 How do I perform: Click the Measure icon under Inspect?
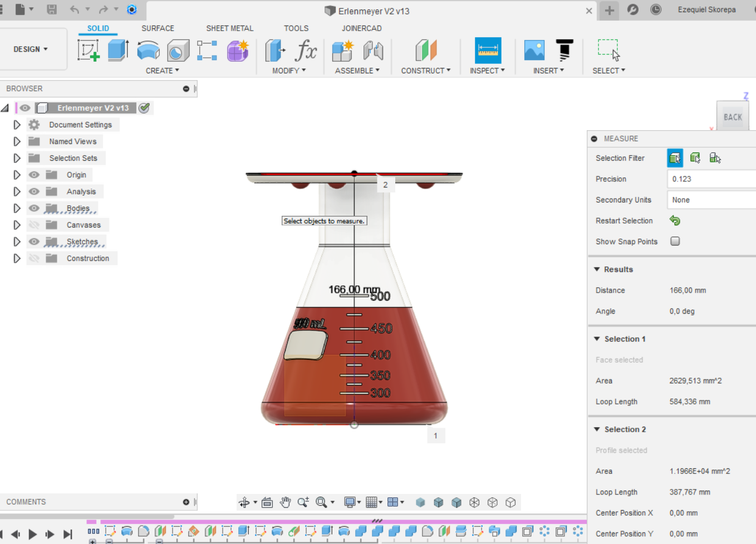tap(488, 51)
